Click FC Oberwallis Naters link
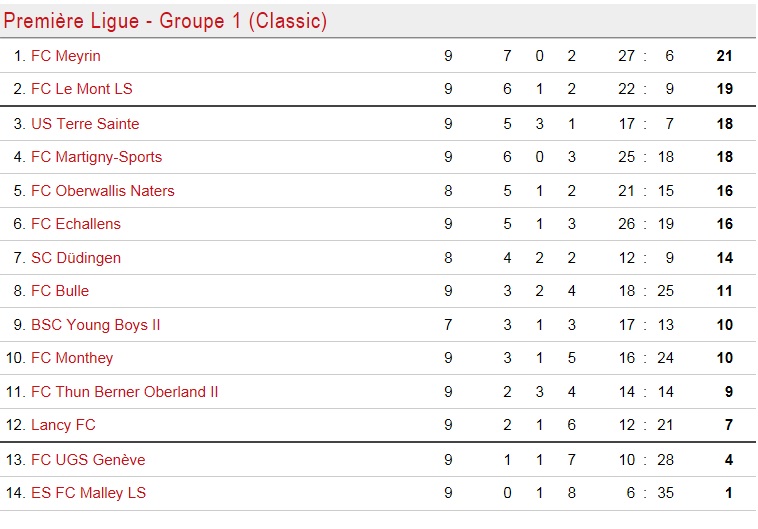 pos(103,191)
